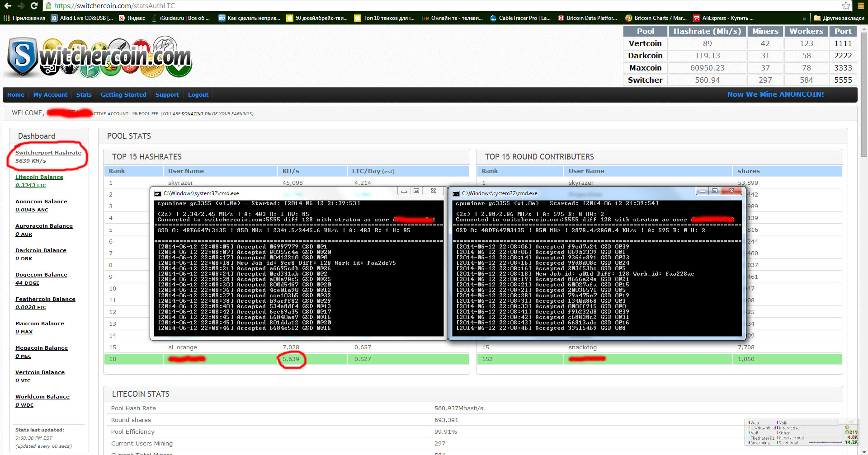This screenshot has width=868, height=455.
Task: Open Vertcoin Balance link
Action: click(x=40, y=372)
